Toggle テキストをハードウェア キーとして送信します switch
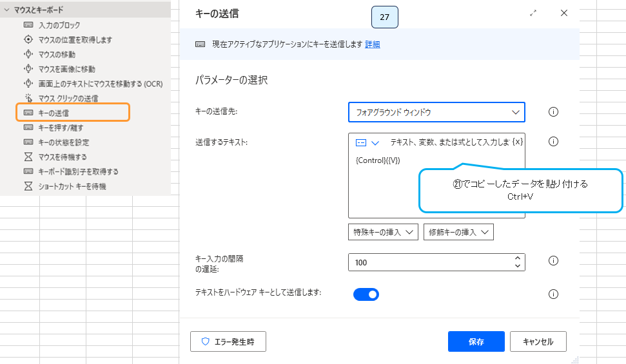 (x=366, y=294)
